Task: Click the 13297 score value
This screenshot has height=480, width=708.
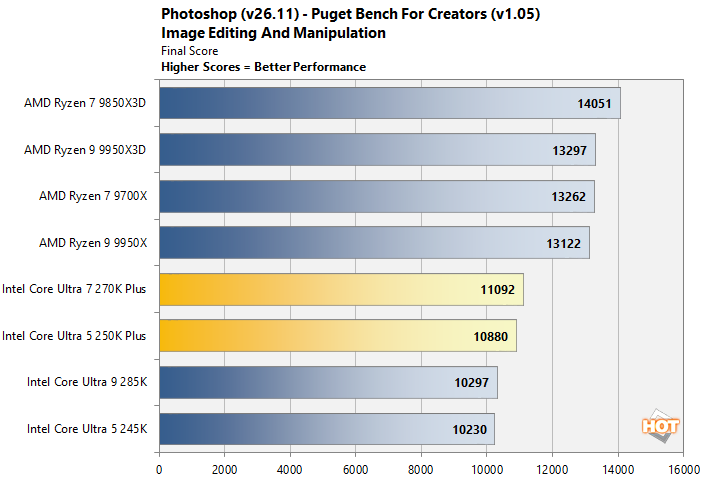Action: tap(569, 151)
